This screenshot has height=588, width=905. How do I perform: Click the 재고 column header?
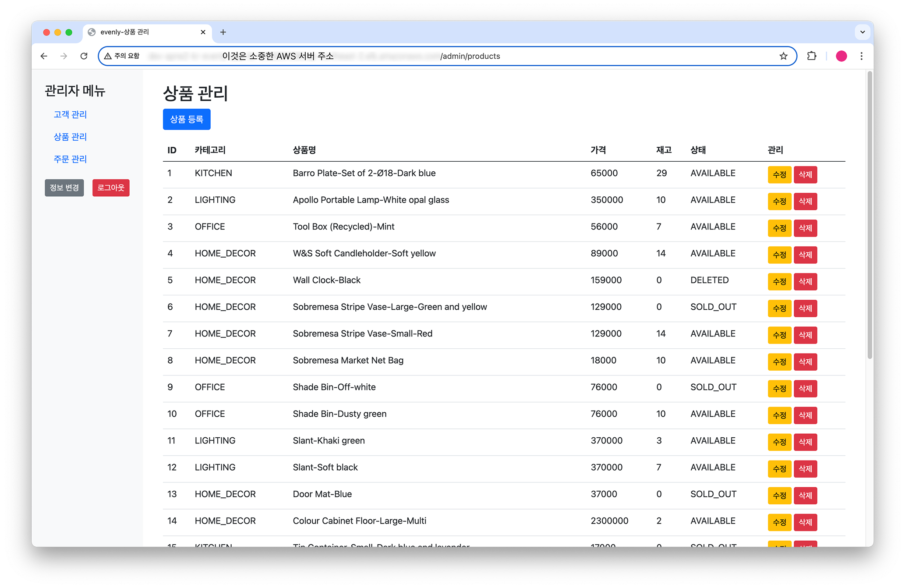point(664,150)
